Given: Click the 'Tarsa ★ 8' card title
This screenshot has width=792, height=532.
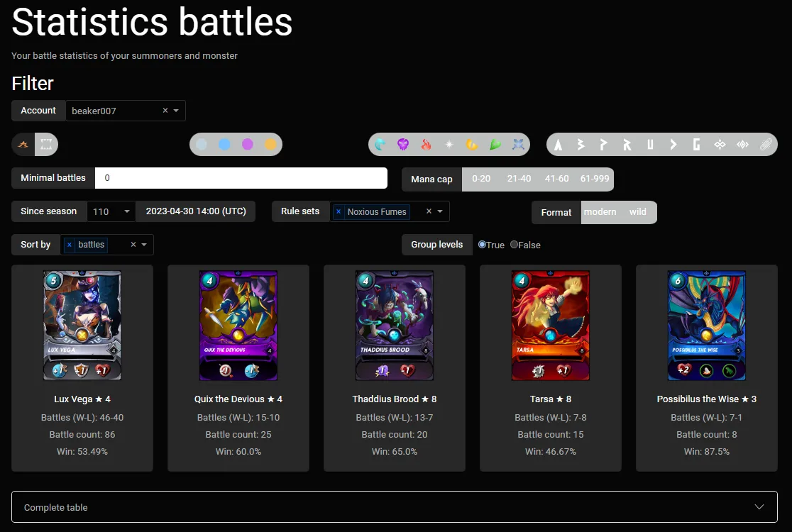Looking at the screenshot, I should tap(551, 399).
